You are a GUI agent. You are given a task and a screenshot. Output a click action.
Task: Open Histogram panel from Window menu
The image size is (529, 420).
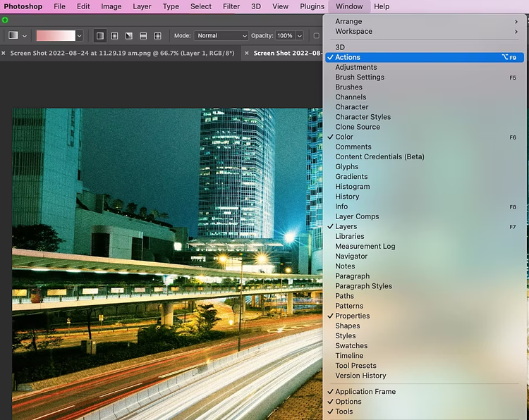[352, 187]
